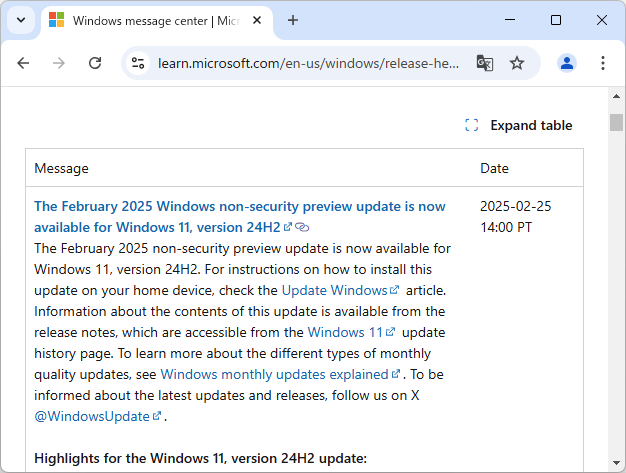
Task: Click the Microsoft logo favicon on tab
Action: coord(56,20)
